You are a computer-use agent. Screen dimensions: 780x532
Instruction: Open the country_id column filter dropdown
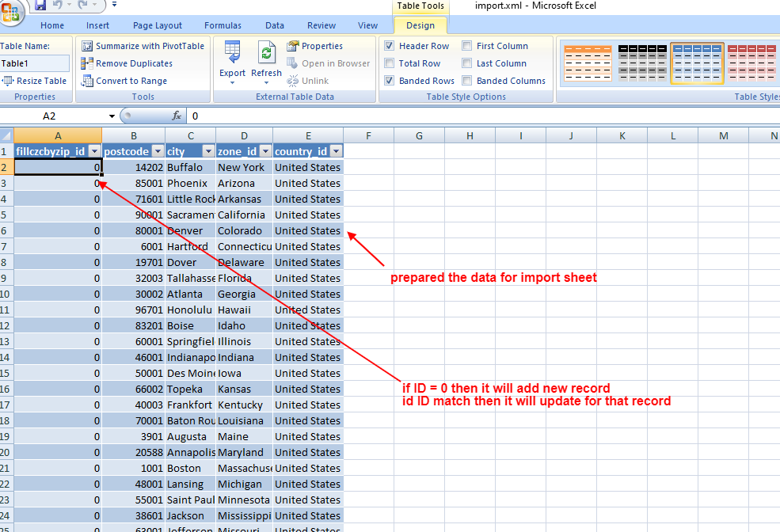pyautogui.click(x=337, y=151)
